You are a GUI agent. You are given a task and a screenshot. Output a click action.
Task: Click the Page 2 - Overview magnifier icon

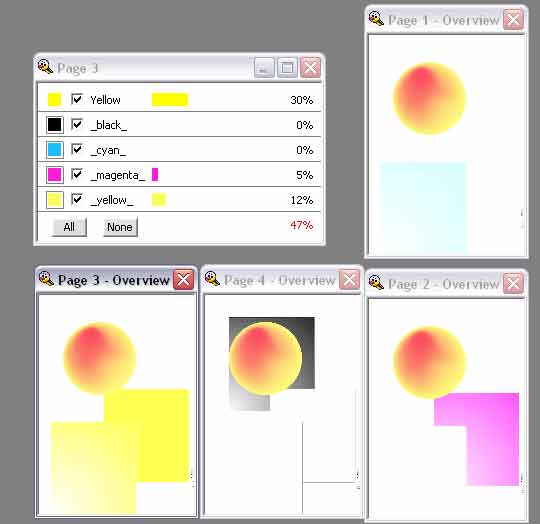point(376,282)
